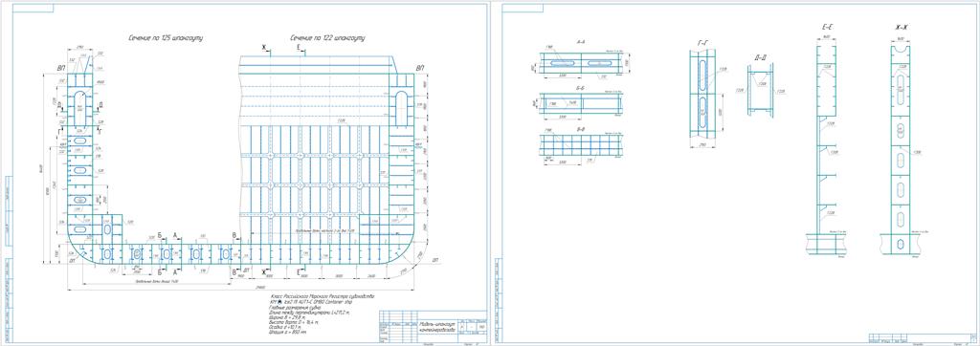Click the Д-Д section view label
980x346 pixels.
(760, 57)
